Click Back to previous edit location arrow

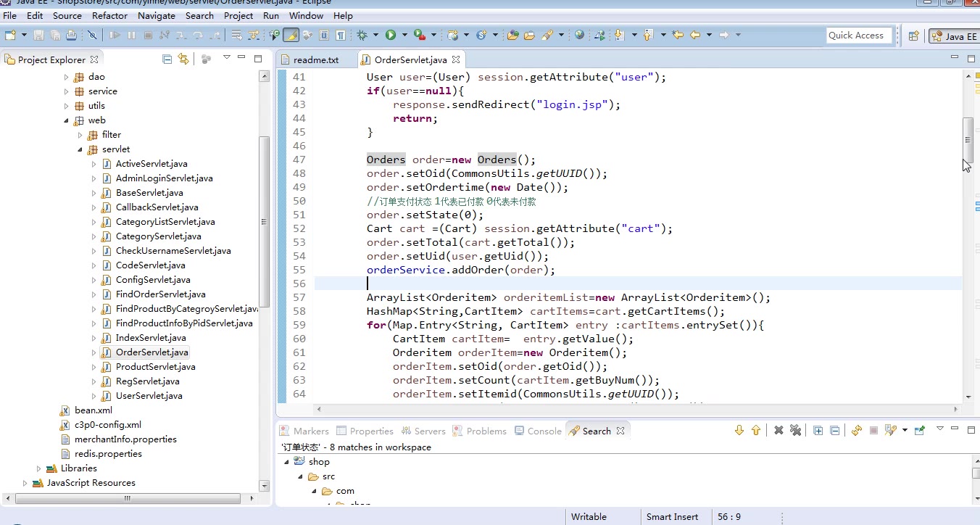pos(694,35)
